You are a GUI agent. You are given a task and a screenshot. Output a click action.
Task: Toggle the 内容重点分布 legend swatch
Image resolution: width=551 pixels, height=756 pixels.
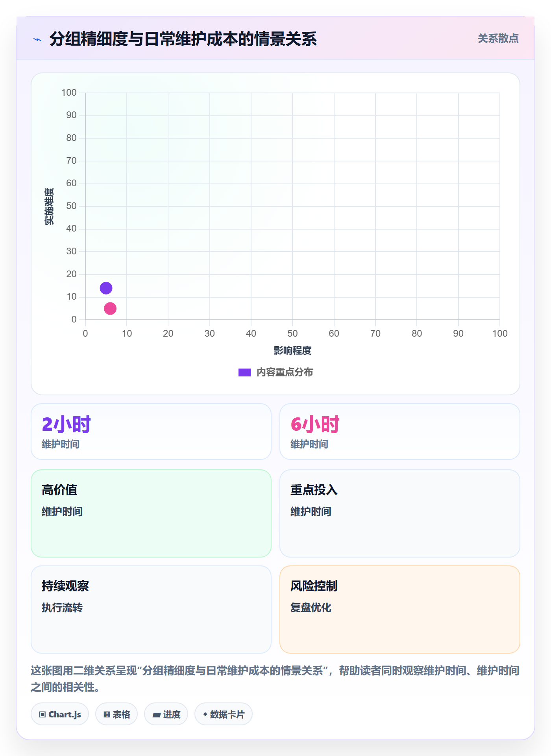[x=244, y=372]
